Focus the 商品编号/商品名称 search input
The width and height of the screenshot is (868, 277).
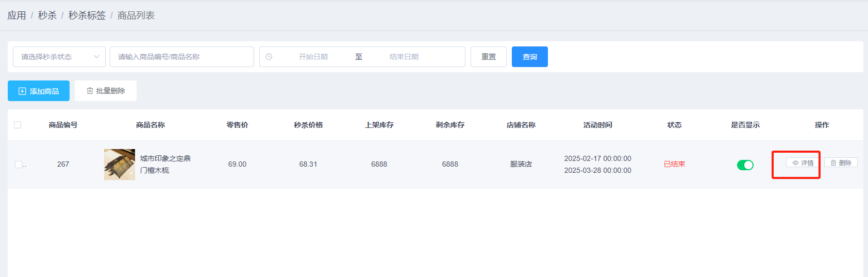[x=181, y=57]
